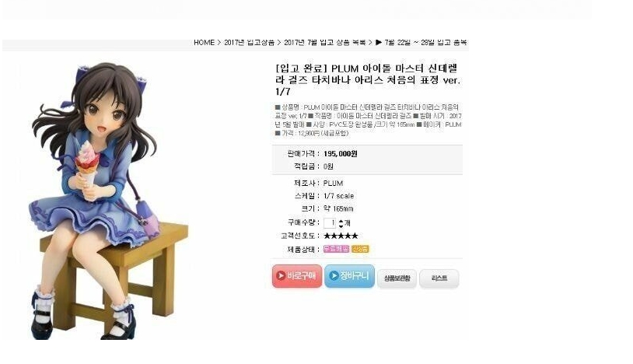Click the yellow 신상품 status badge

click(360, 249)
